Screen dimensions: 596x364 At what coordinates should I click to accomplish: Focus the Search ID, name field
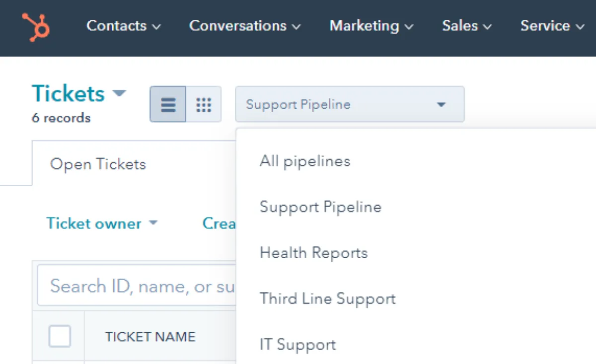[137, 286]
